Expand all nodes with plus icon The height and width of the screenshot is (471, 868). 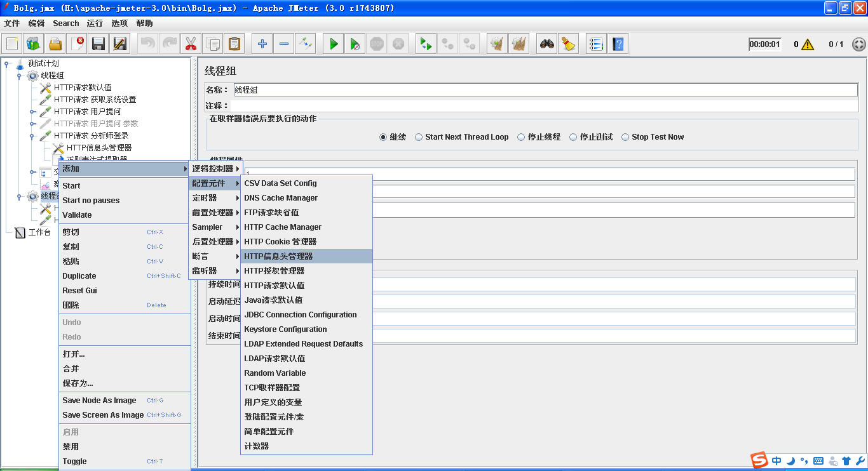[262, 44]
